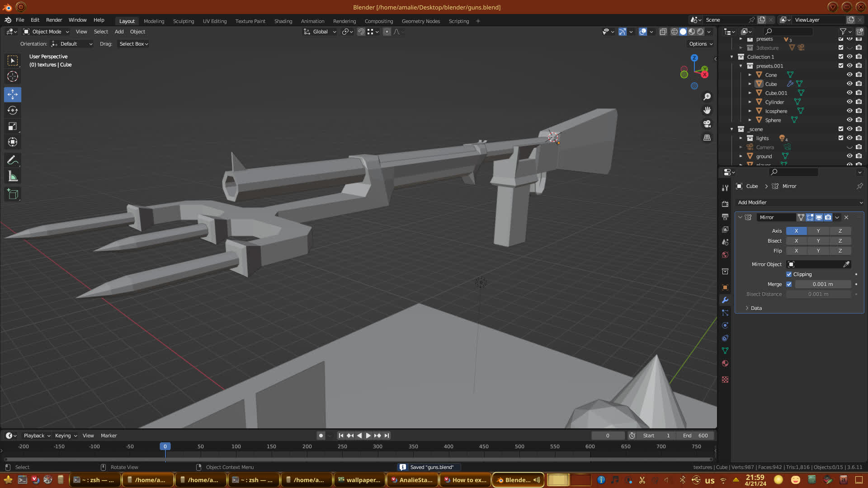Choose the Annotate pencil tool

[13, 160]
